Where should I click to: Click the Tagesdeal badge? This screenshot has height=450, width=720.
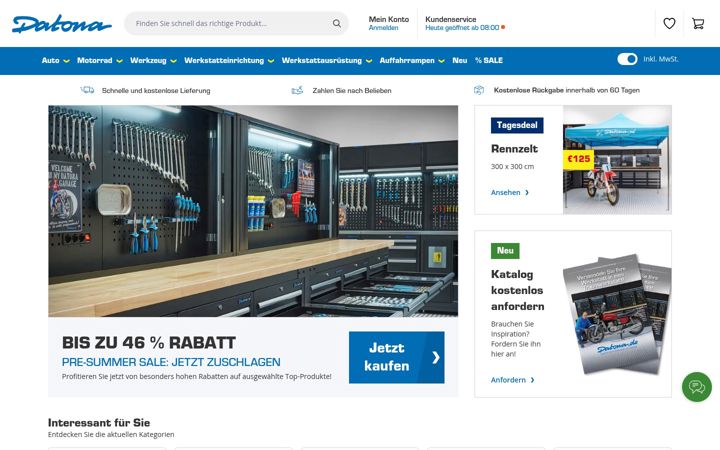pos(517,125)
